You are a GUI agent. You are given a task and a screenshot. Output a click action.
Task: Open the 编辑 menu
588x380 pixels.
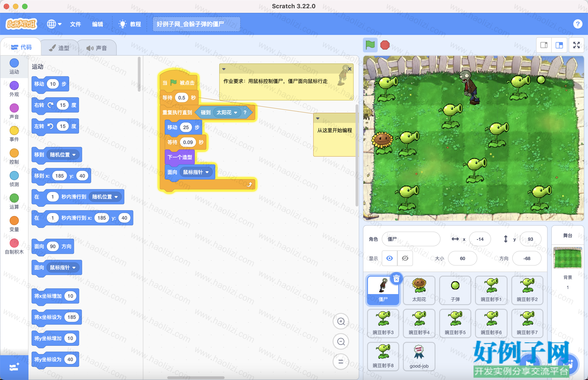pos(98,24)
